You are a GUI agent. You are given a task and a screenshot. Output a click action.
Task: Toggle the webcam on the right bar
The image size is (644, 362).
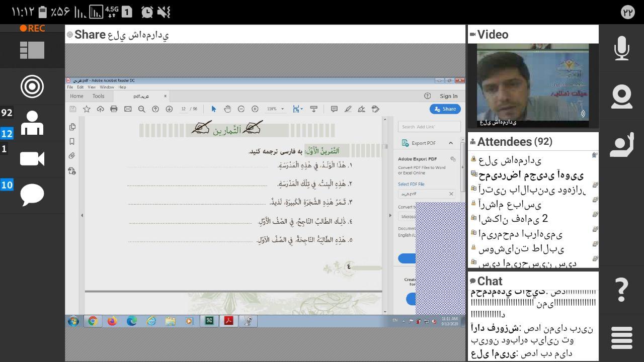[622, 97]
